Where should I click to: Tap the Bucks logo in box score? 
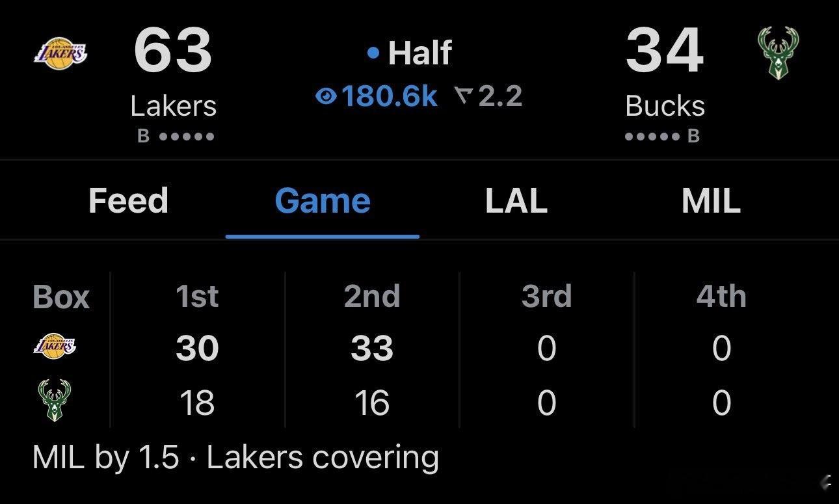(x=55, y=401)
